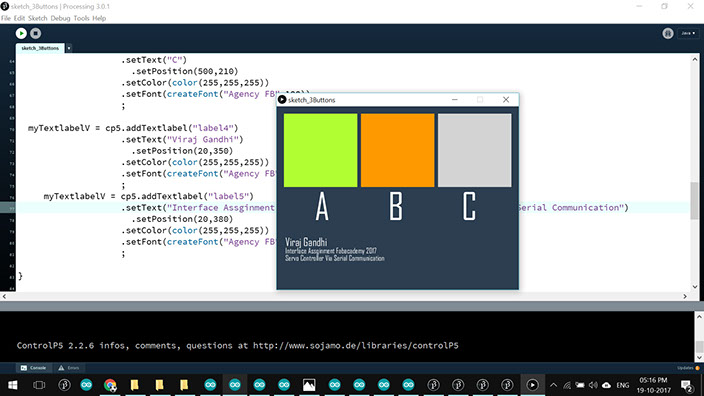Screen dimensions: 704x396
Task: Click the Updates notification indicator
Action: [x=688, y=368]
